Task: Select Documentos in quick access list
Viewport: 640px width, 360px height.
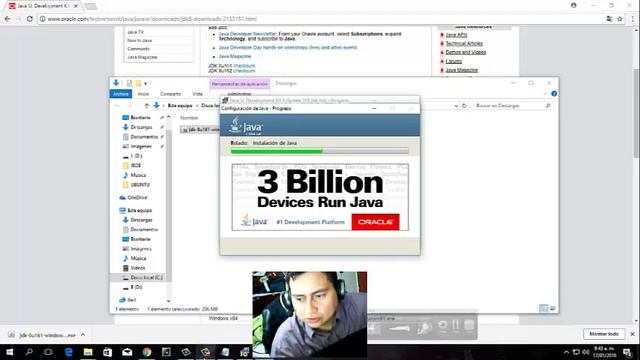Action: click(144, 137)
